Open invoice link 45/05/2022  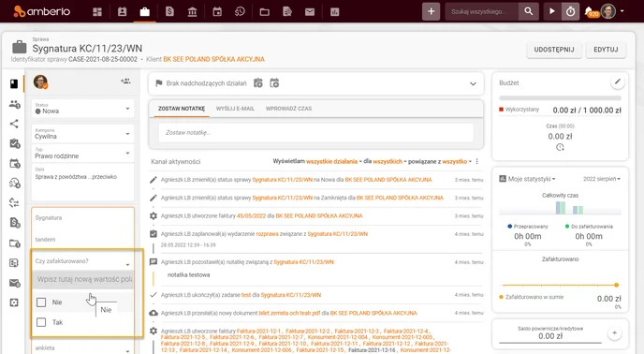pos(252,215)
